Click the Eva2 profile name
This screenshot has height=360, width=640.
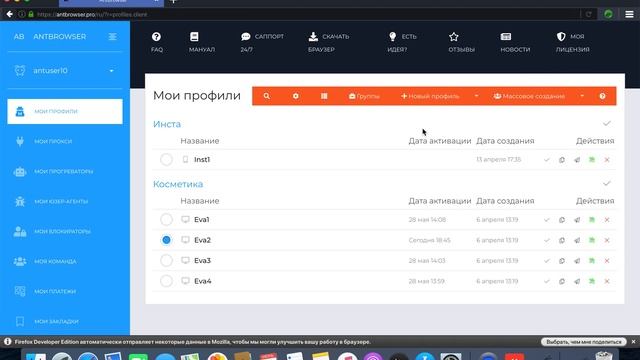tap(202, 240)
